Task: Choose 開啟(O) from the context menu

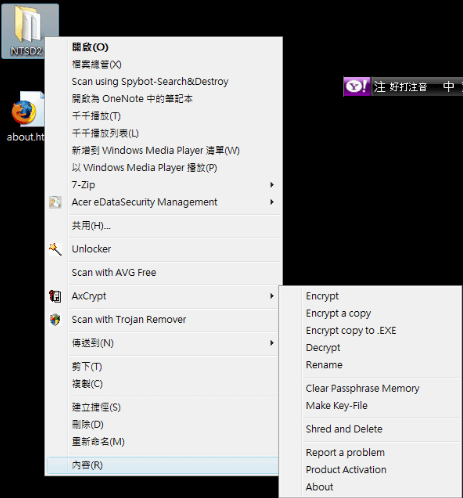Action: coord(164,47)
